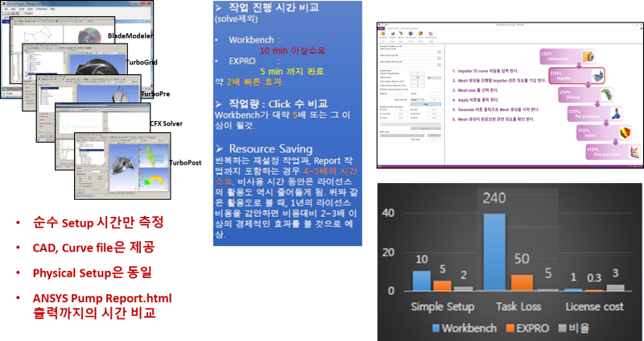Open the Target mesh size dropdown
The height and width of the screenshot is (341, 644).
click(x=417, y=99)
